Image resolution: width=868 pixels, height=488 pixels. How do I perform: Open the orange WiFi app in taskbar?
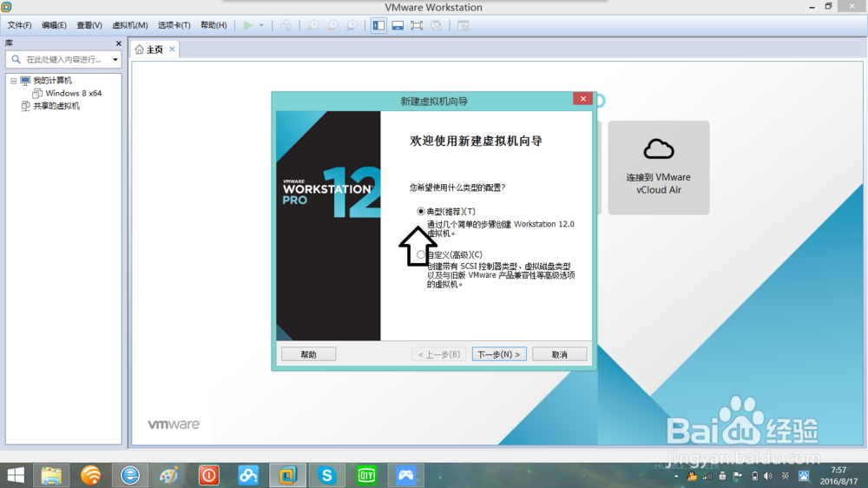(x=91, y=475)
